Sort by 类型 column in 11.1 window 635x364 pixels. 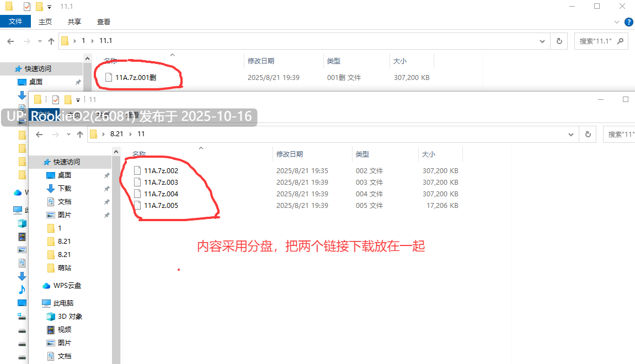point(334,61)
